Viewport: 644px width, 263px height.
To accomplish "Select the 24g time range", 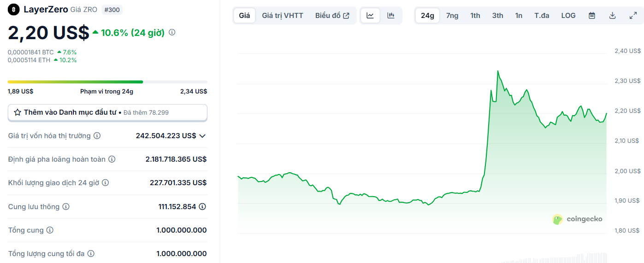I will pyautogui.click(x=427, y=16).
